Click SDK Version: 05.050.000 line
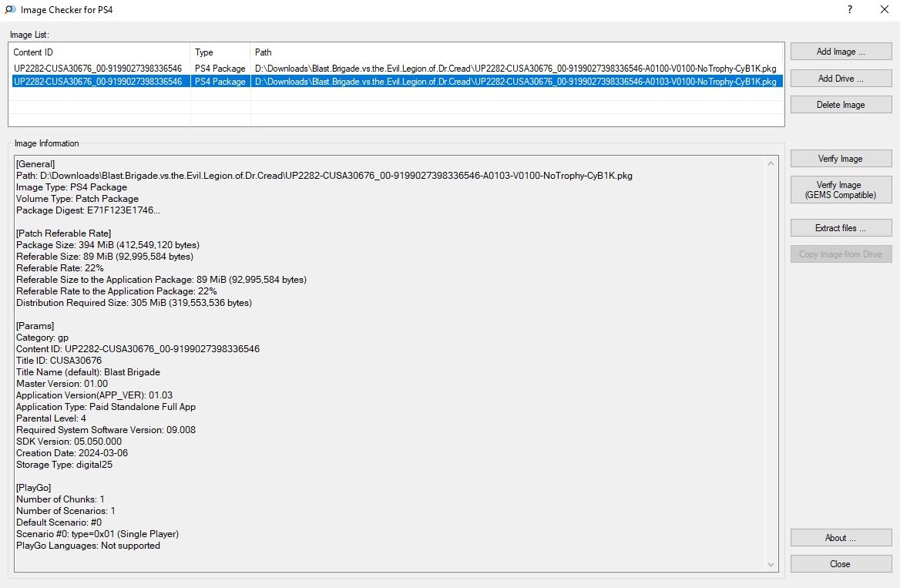 point(69,442)
